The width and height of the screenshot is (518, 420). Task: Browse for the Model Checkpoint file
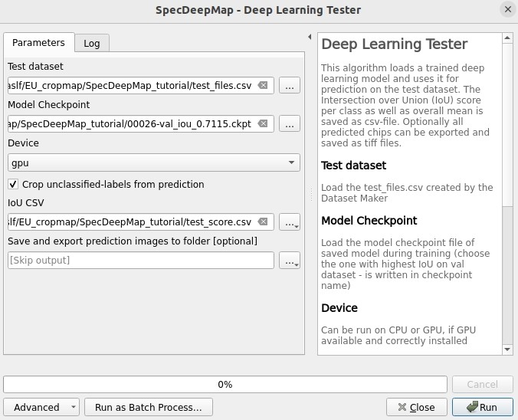coord(290,123)
